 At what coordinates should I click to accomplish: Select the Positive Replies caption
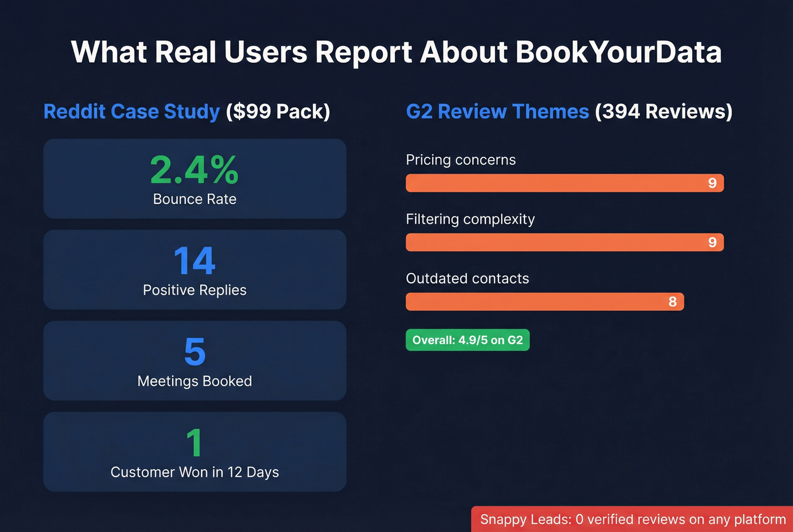pyautogui.click(x=194, y=290)
